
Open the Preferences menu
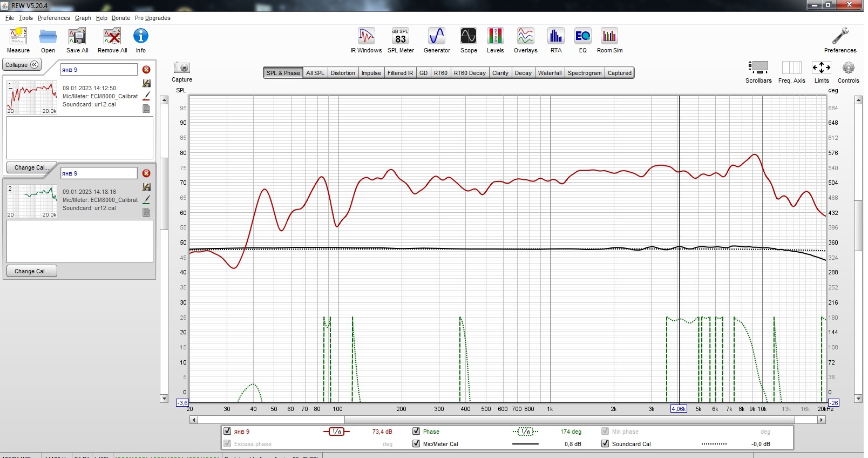click(53, 18)
